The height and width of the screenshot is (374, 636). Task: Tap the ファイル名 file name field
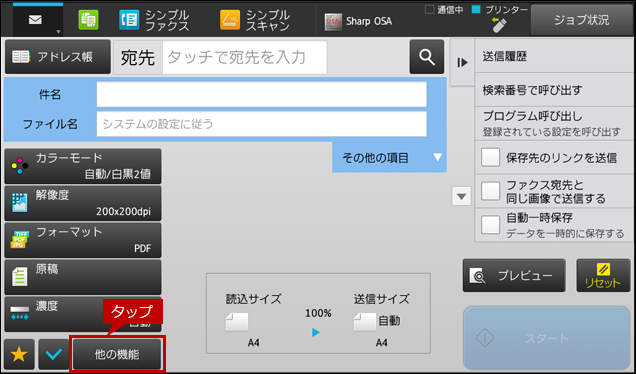tap(261, 124)
